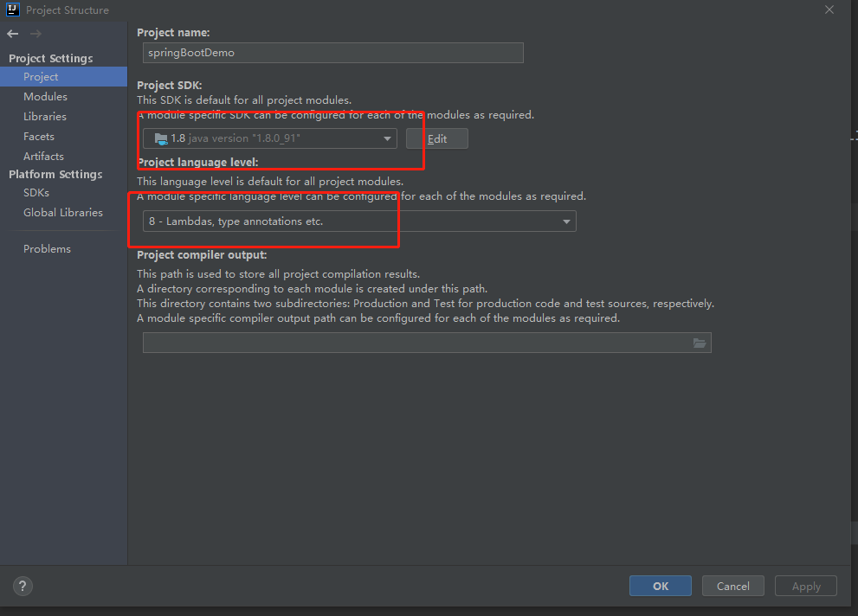Click the Project name label

pyautogui.click(x=173, y=32)
